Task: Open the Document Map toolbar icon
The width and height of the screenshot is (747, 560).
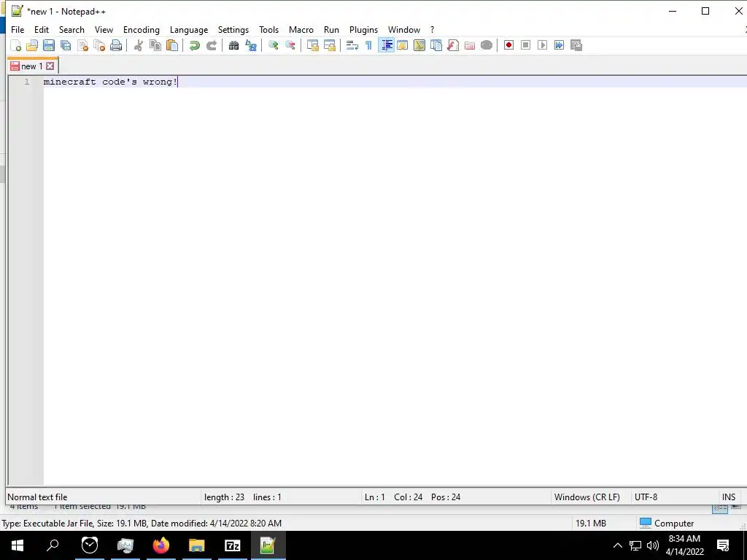Action: click(419, 45)
